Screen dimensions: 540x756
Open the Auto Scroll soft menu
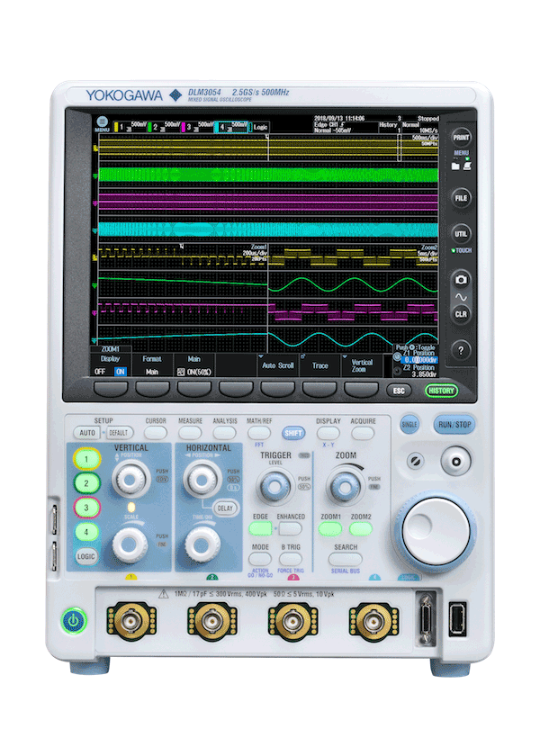tap(278, 365)
